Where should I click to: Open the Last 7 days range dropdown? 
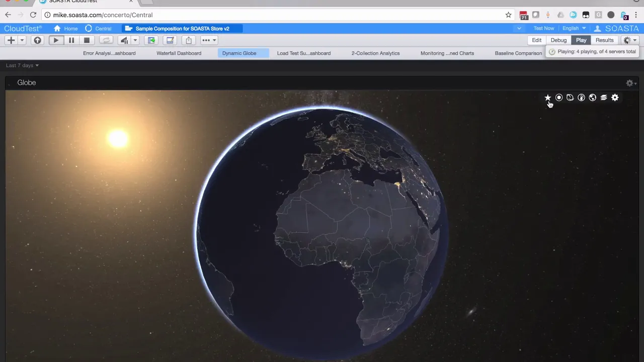coord(22,65)
